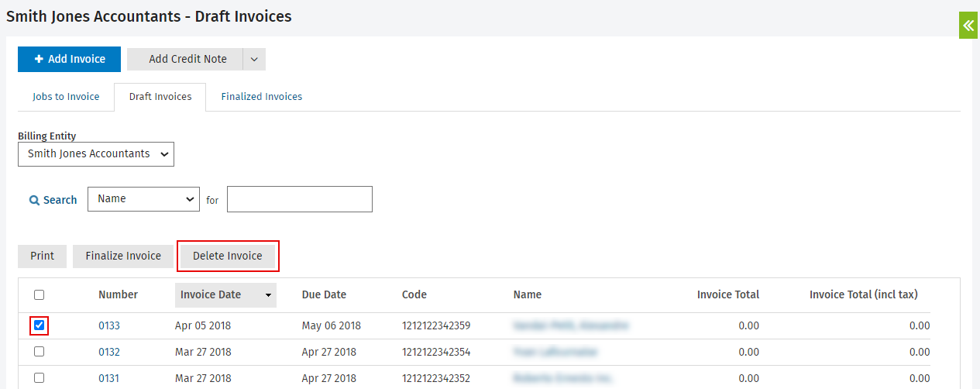Click the Add Invoice button
The height and width of the screenshot is (389, 980).
(70, 59)
